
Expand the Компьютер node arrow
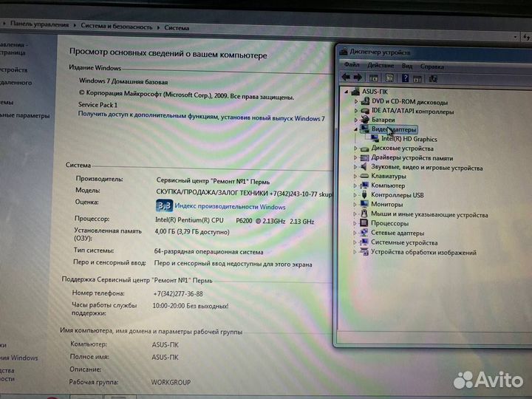[355, 186]
